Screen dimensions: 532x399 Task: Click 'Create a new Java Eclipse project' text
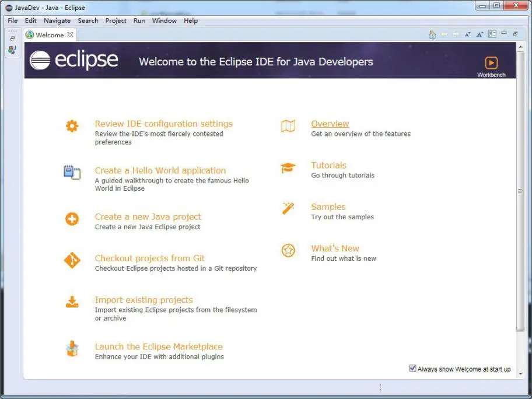pos(148,227)
